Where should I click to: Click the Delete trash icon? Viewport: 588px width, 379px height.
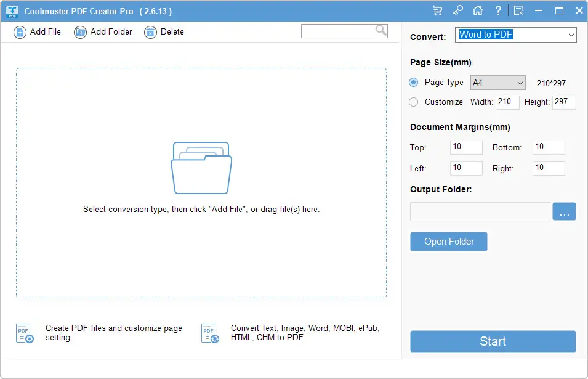click(x=150, y=32)
